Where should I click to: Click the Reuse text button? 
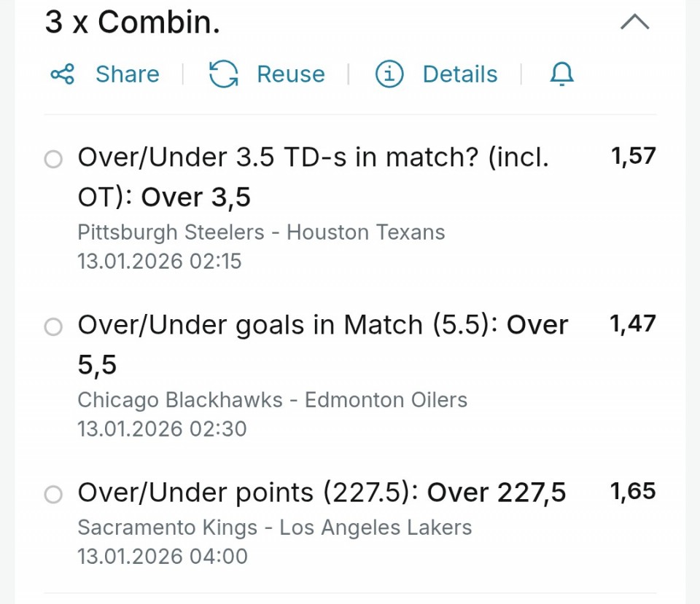290,74
